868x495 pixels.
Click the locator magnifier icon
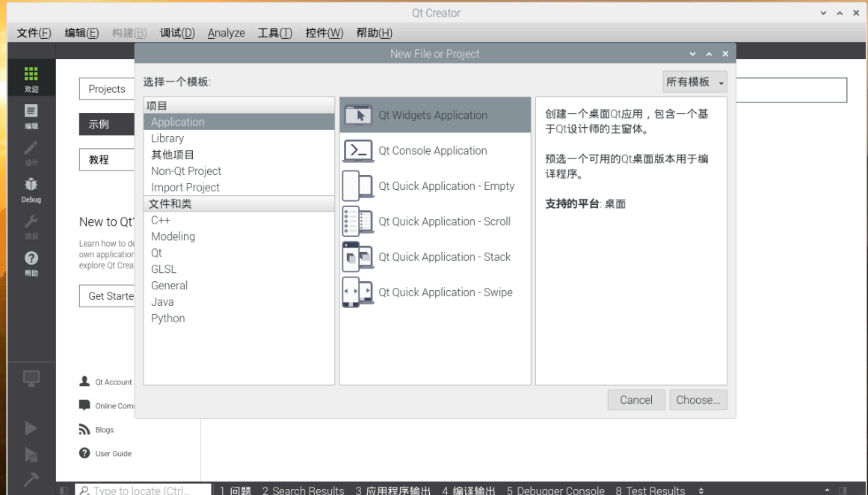pos(84,490)
